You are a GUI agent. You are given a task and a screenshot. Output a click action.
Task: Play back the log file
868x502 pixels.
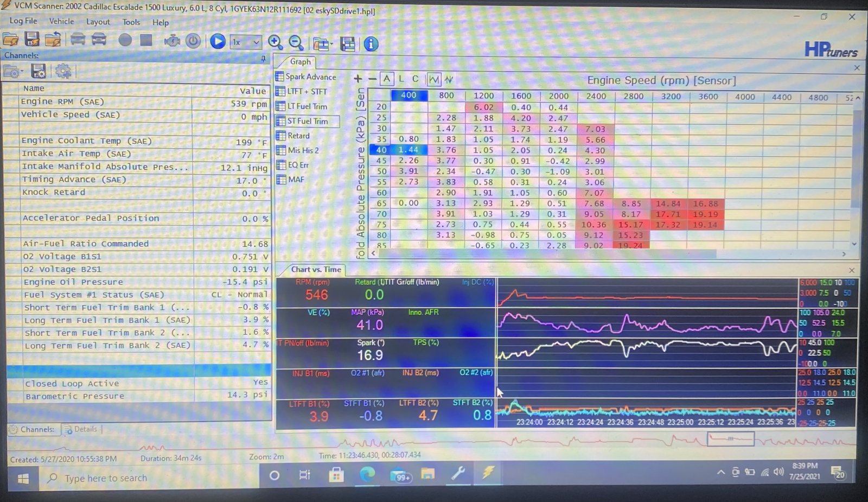coord(218,41)
